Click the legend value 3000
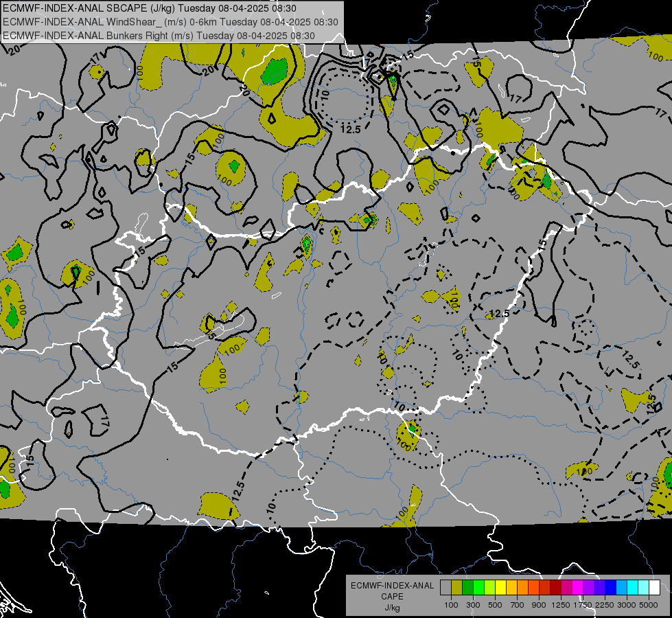The width and height of the screenshot is (672, 618). click(627, 605)
